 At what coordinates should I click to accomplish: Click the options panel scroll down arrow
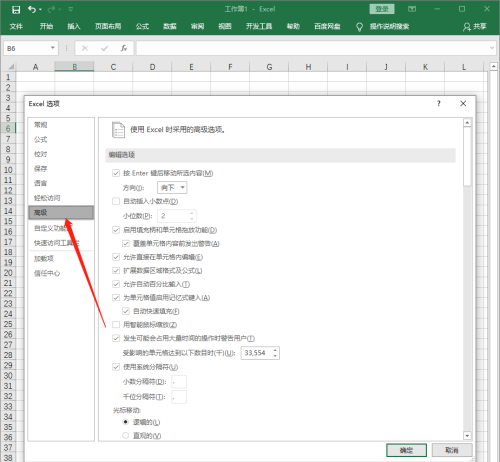point(467,435)
